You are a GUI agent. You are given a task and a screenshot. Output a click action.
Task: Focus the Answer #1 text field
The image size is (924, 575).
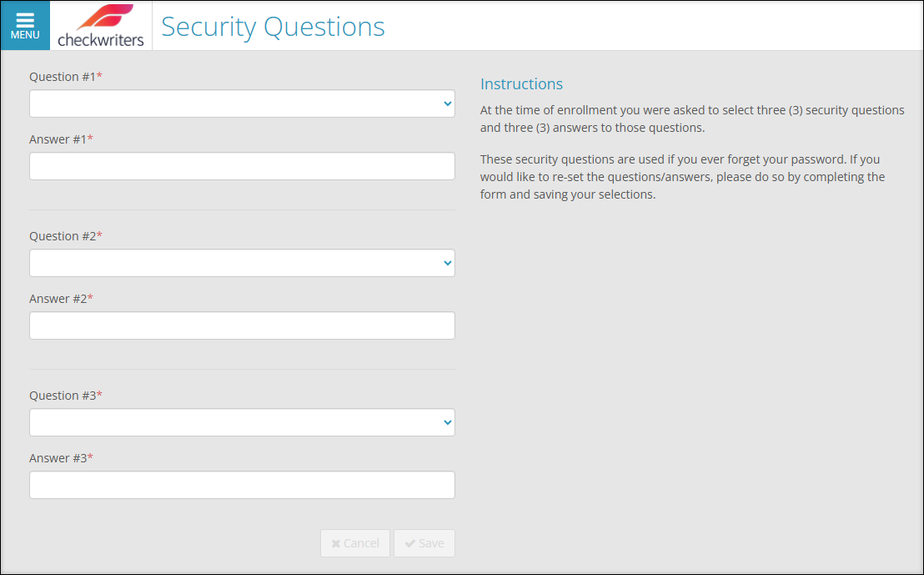(242, 166)
